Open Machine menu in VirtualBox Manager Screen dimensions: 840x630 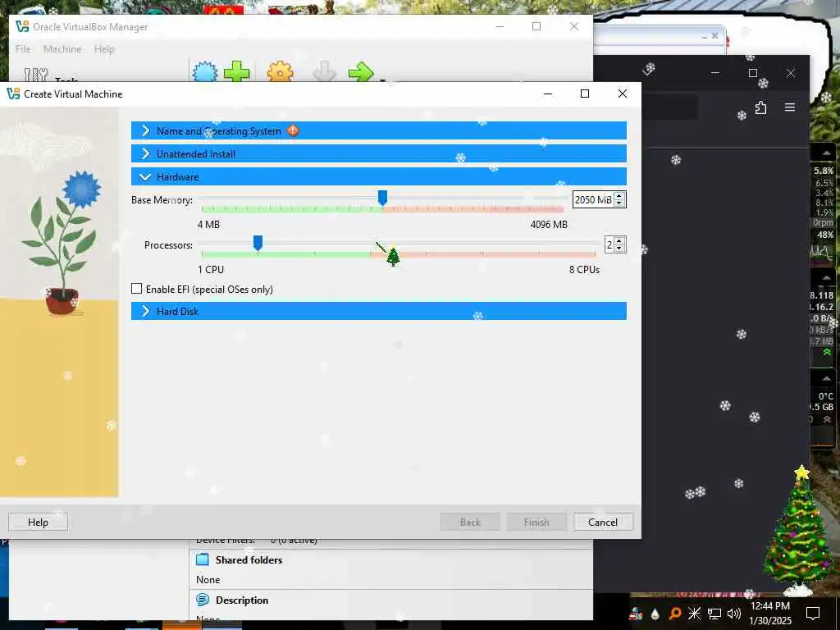point(62,48)
